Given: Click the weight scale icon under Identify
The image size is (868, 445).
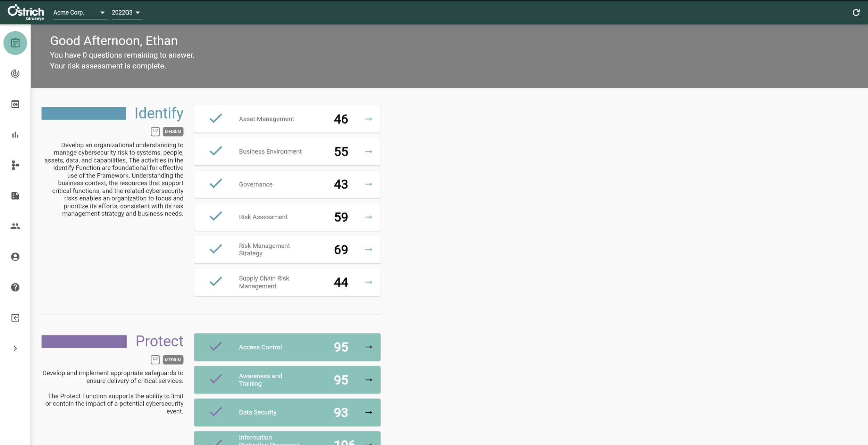Looking at the screenshot, I should point(155,131).
